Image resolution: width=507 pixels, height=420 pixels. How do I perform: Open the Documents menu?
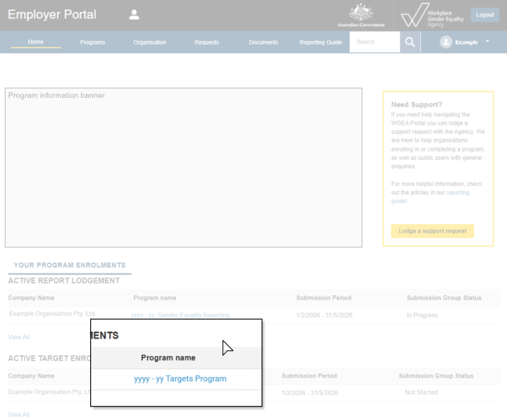263,42
